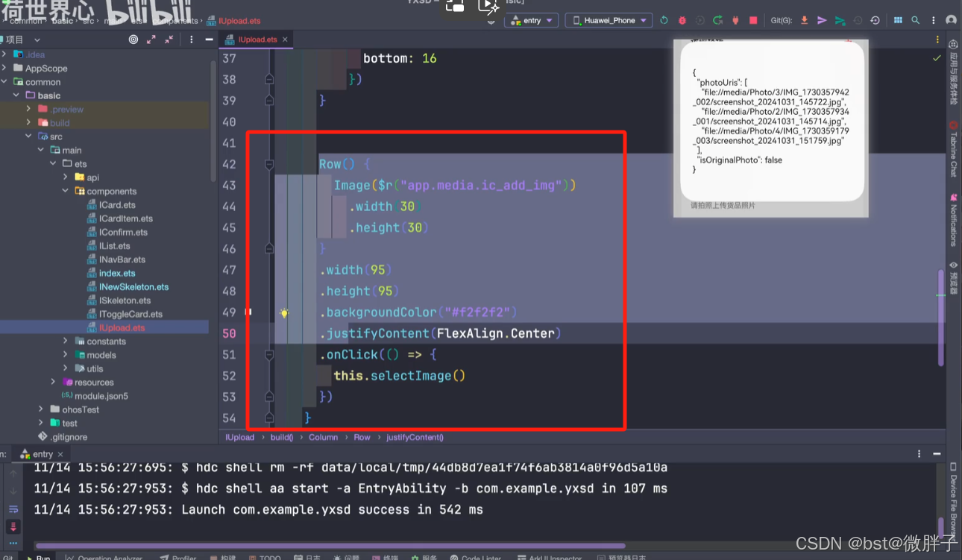Collapse the components folder
Screen dimensions: 962x560
tap(66, 191)
